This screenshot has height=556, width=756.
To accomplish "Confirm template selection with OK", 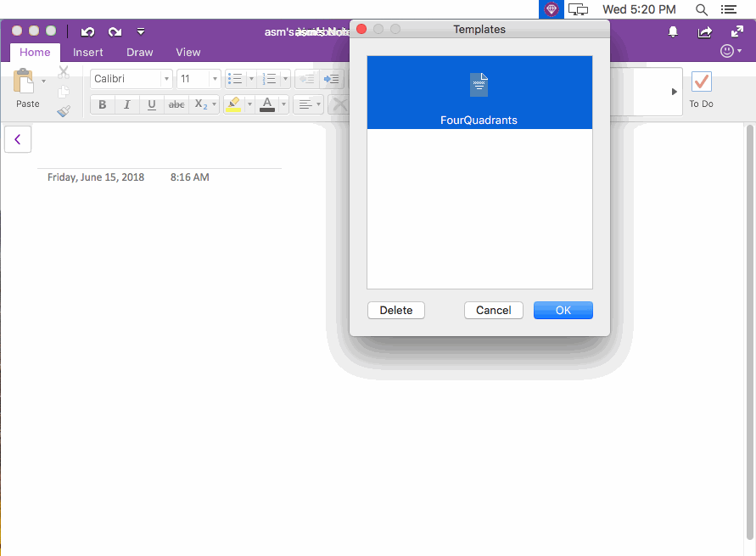I will [563, 310].
